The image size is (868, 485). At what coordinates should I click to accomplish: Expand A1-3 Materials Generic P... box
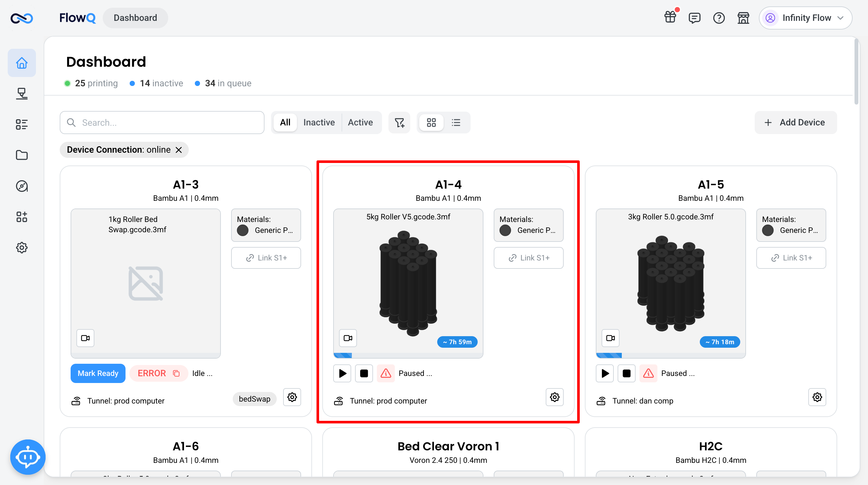coord(266,225)
